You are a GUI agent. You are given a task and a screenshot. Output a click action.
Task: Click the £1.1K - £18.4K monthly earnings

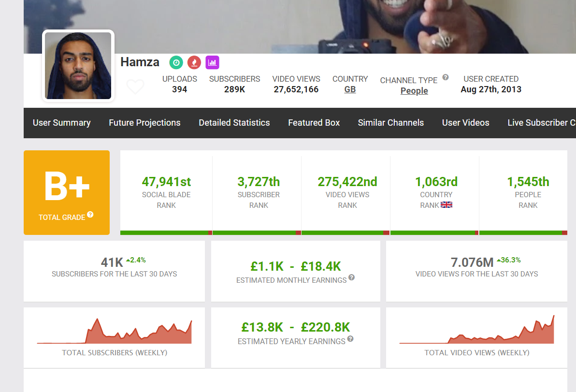coord(296,266)
